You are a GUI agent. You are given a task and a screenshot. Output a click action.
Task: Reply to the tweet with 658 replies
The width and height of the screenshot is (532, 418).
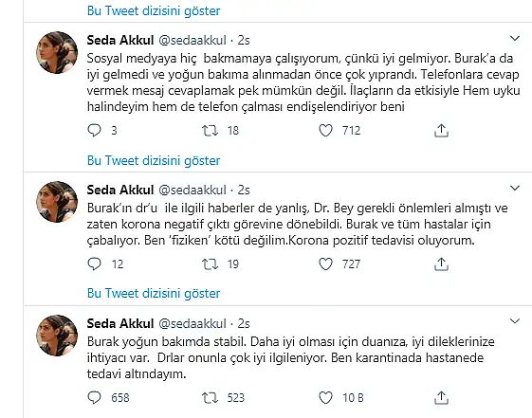coord(94,397)
